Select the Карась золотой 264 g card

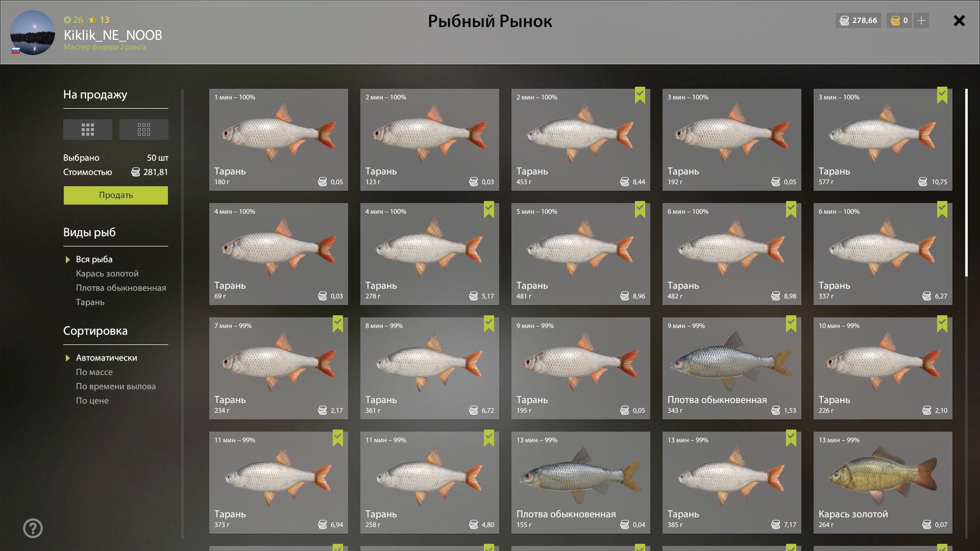coord(883,483)
